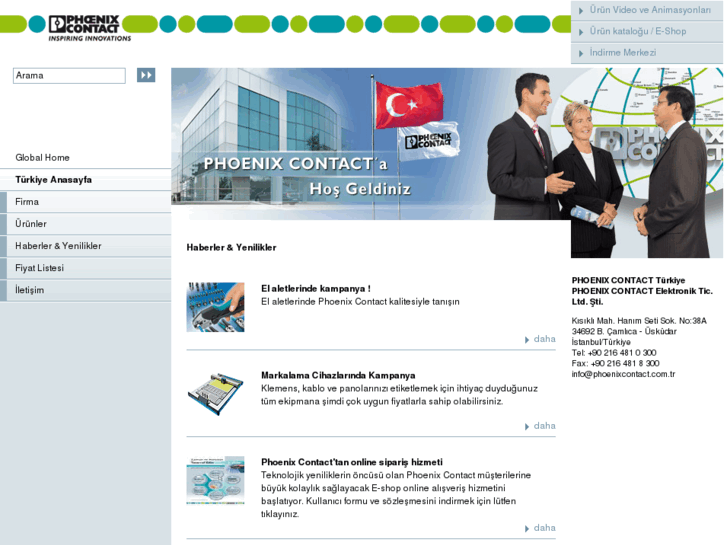Click daha link under Markalama Cihazlarında Kampanya
Image resolution: width=727 pixels, height=545 pixels.
(544, 426)
